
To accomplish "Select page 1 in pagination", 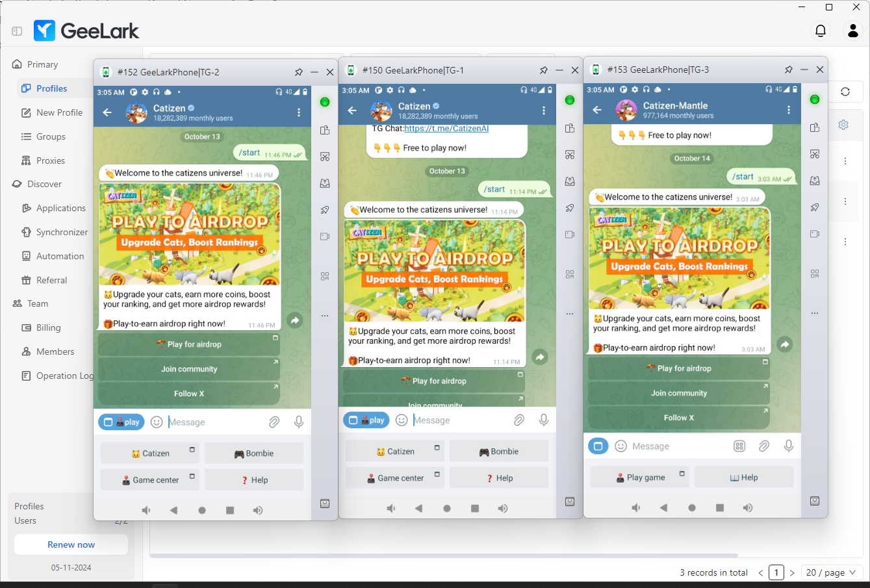I will 776,572.
